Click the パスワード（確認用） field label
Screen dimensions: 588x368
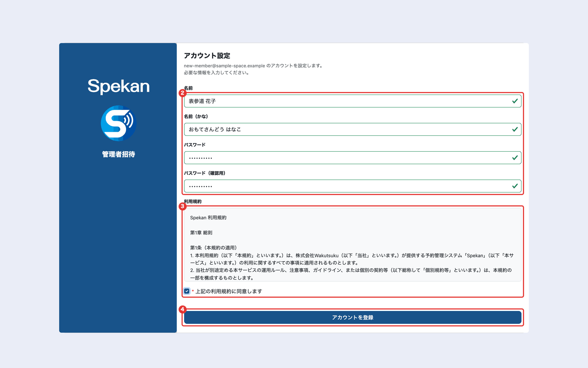[x=205, y=173]
